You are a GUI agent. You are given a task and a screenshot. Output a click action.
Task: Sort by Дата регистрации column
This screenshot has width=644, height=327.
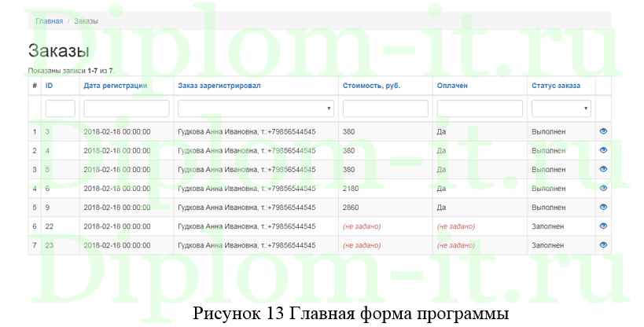coord(116,86)
